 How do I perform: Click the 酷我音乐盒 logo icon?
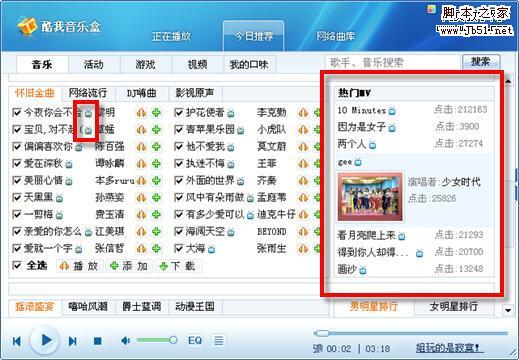pyautogui.click(x=26, y=25)
